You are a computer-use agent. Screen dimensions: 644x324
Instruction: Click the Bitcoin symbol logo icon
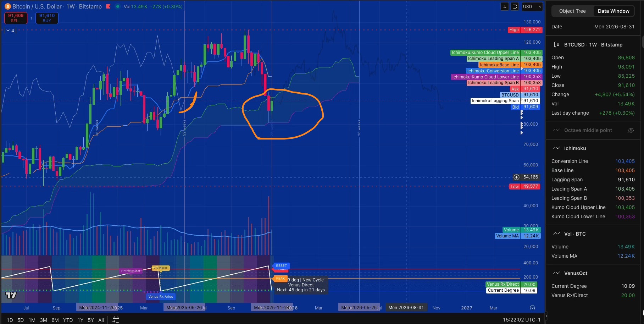[x=7, y=6]
